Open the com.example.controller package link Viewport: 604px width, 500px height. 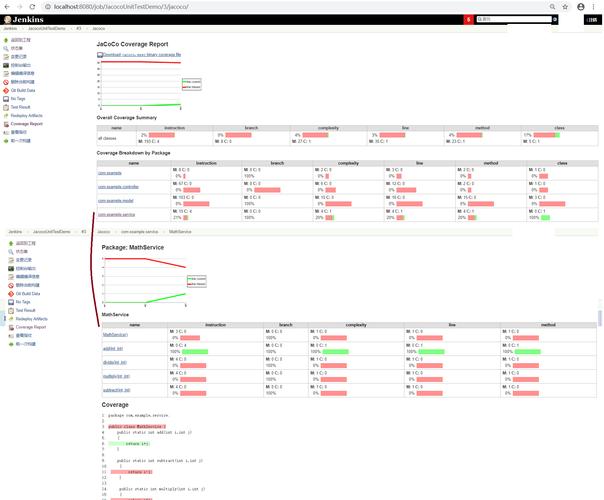[x=118, y=187]
